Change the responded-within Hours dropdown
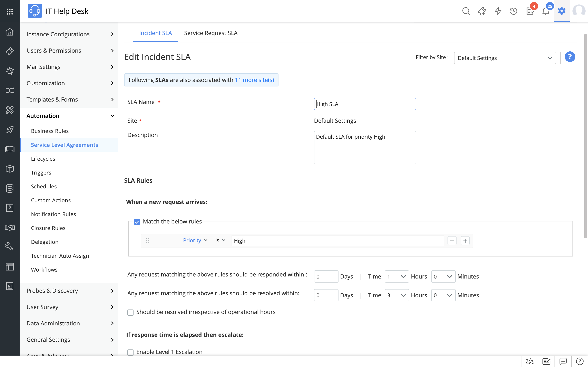Screen dimensions: 588x367 pyautogui.click(x=396, y=276)
